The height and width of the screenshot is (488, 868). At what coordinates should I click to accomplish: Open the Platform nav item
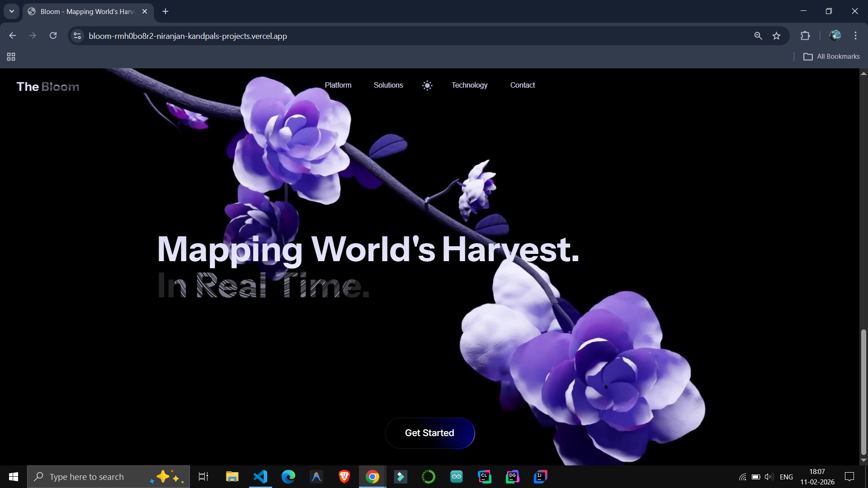tap(338, 85)
